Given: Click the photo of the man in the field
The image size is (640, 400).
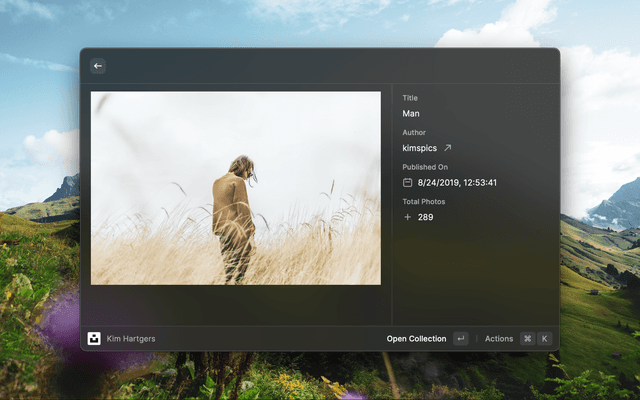Looking at the screenshot, I should click(x=236, y=188).
